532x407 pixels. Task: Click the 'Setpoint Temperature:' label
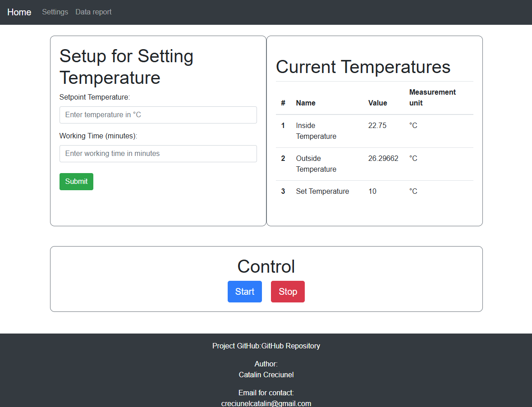(x=95, y=97)
